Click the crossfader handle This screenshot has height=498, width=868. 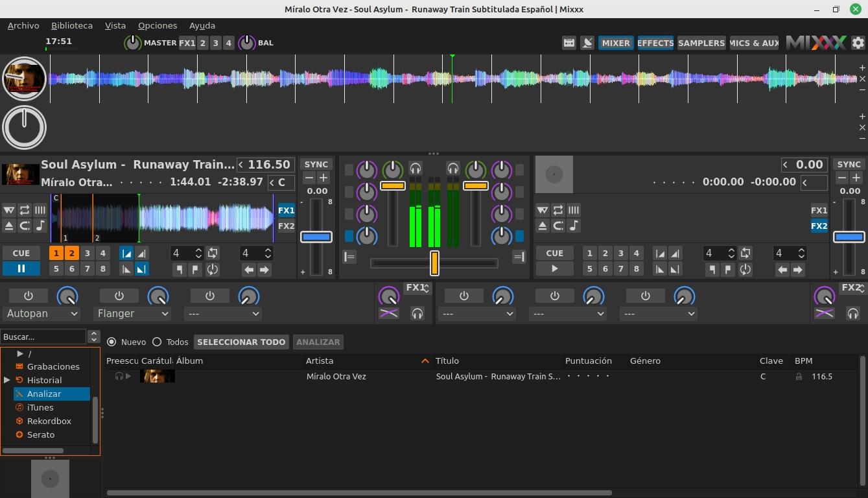(434, 263)
